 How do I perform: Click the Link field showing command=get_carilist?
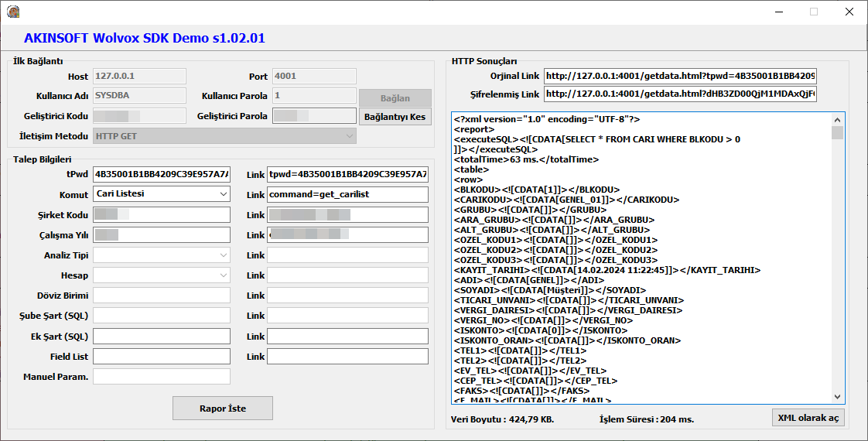pos(347,194)
